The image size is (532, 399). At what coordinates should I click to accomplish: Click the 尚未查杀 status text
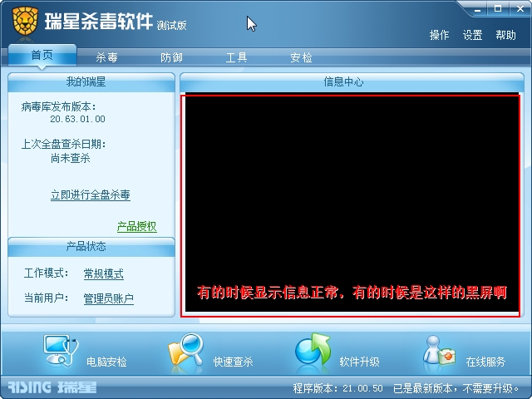pyautogui.click(x=70, y=158)
